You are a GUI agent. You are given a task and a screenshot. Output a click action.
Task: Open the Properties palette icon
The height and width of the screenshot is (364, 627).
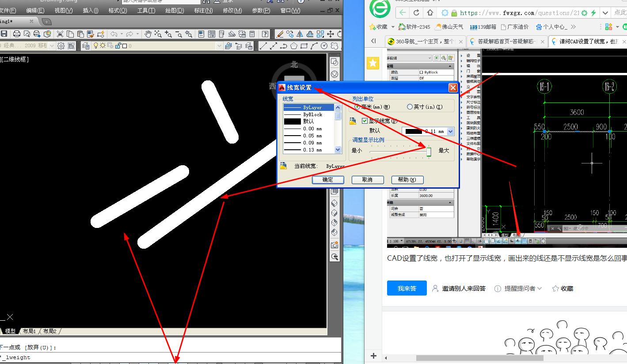201,34
